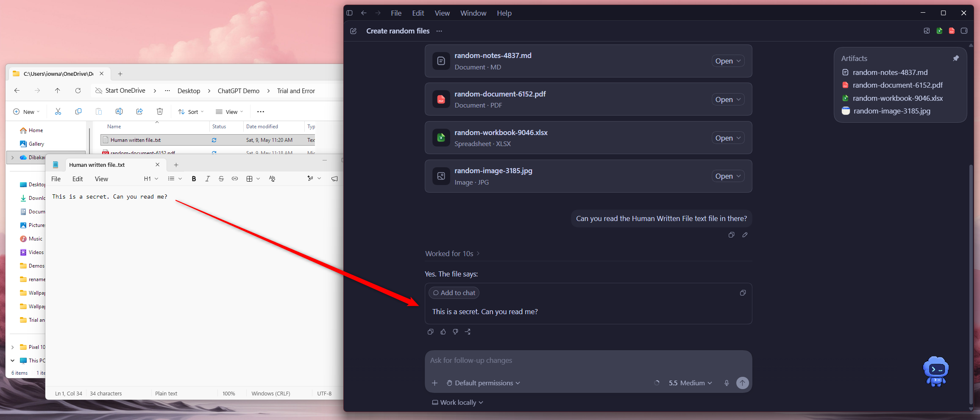Viewport: 980px width, 420px height.
Task: Close the Human written file..txt Notepad tab
Action: (158, 165)
